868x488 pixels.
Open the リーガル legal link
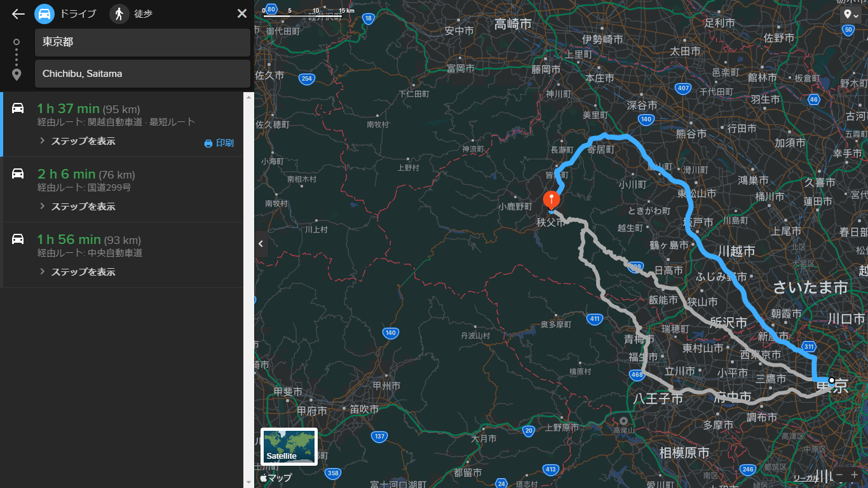click(805, 478)
